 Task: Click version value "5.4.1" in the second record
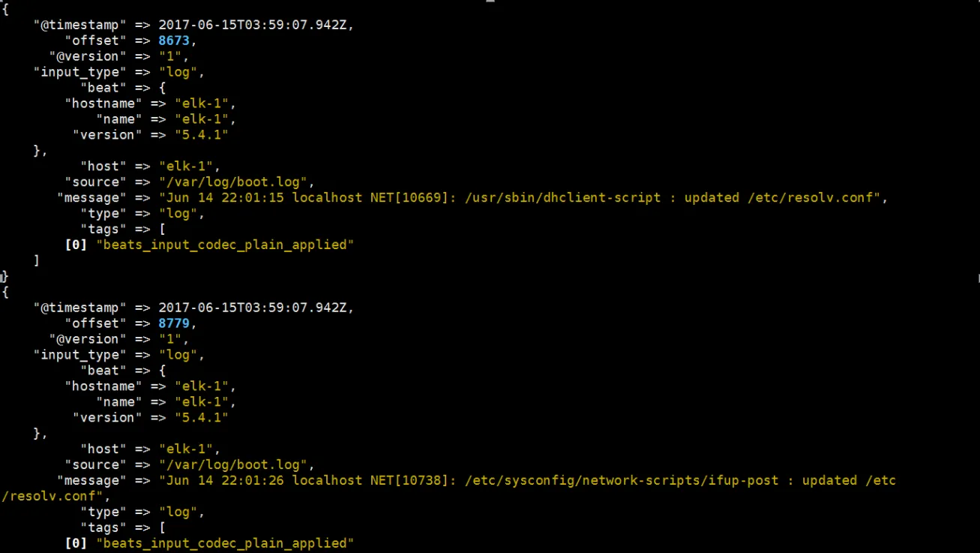(201, 417)
